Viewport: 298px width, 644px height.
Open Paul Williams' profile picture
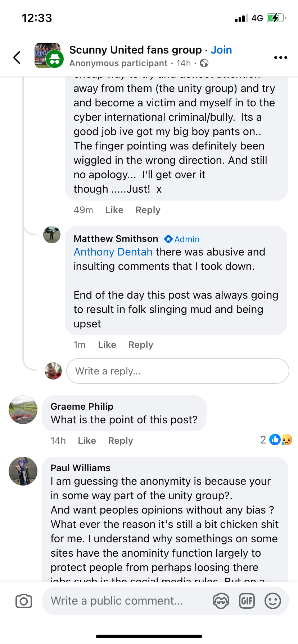[x=23, y=471]
